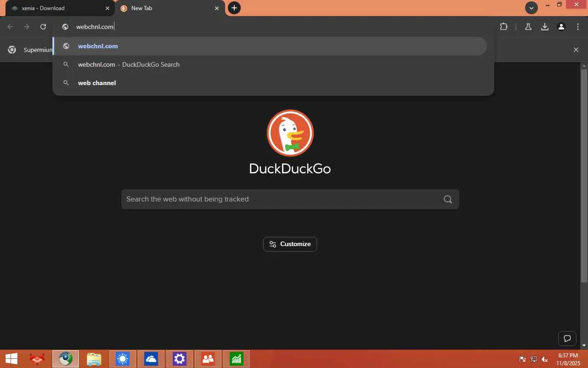The height and width of the screenshot is (368, 588).
Task: Open the three-dot browser menu
Action: pos(578,27)
